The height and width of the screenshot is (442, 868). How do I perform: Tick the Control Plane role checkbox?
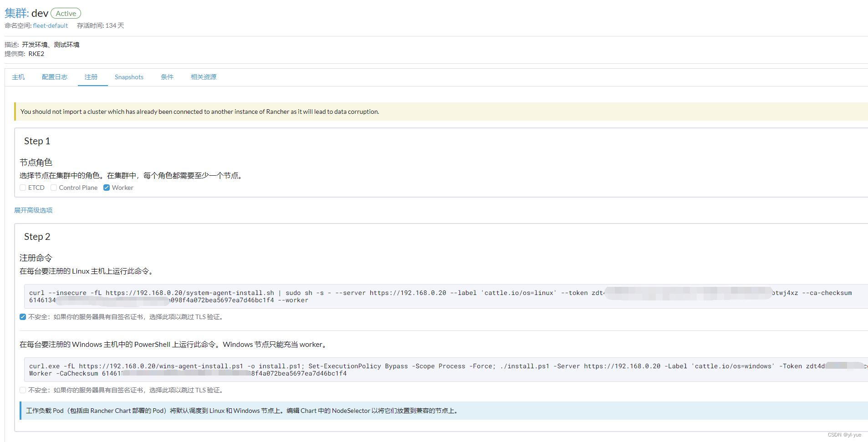(54, 188)
